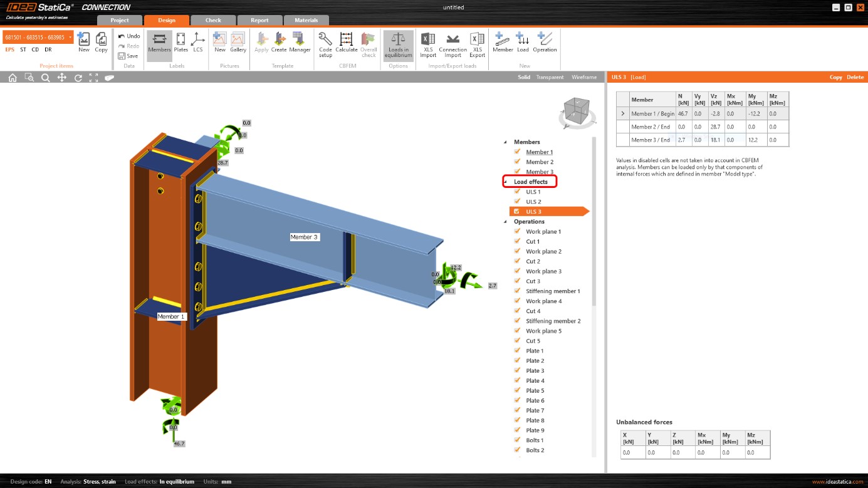This screenshot has height=488, width=868.
Task: Save the project data
Action: pyautogui.click(x=128, y=56)
